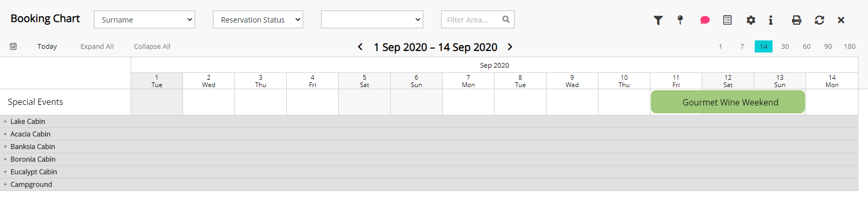Viewport: 868px width, 202px height.
Task: Open the red chat bubble icon
Action: (705, 20)
